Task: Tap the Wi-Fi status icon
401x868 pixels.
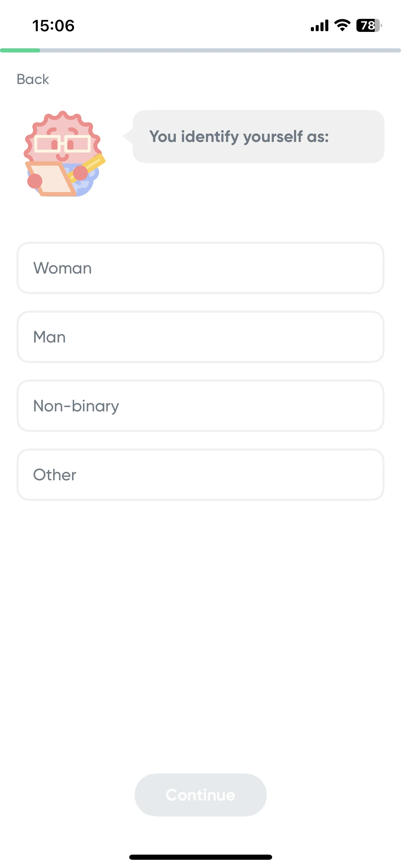Action: 342,25
